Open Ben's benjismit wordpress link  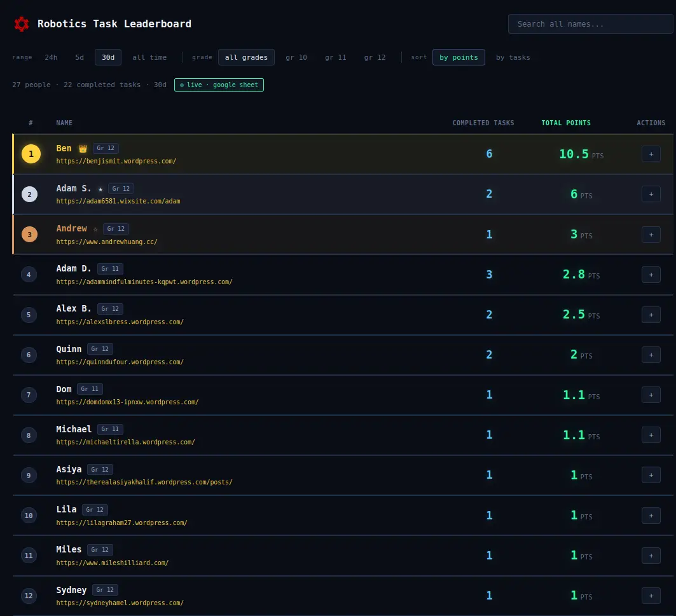point(116,161)
